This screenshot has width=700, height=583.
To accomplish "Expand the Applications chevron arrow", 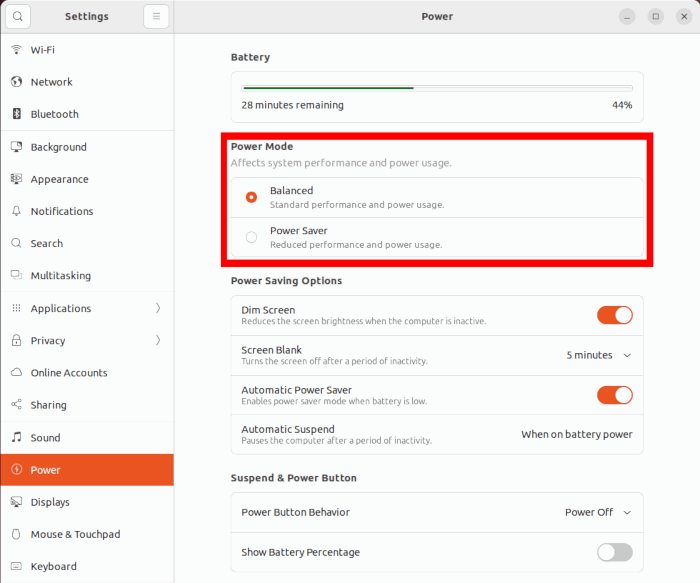I will (158, 308).
